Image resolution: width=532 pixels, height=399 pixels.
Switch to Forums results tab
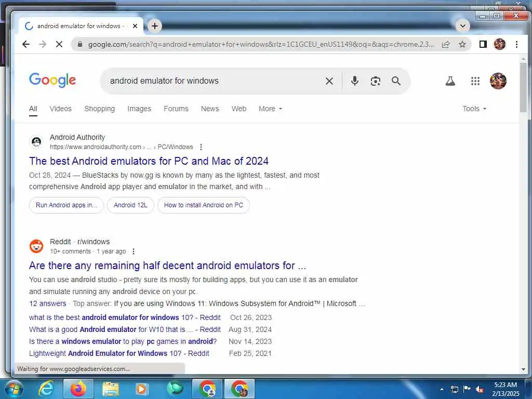(x=176, y=109)
